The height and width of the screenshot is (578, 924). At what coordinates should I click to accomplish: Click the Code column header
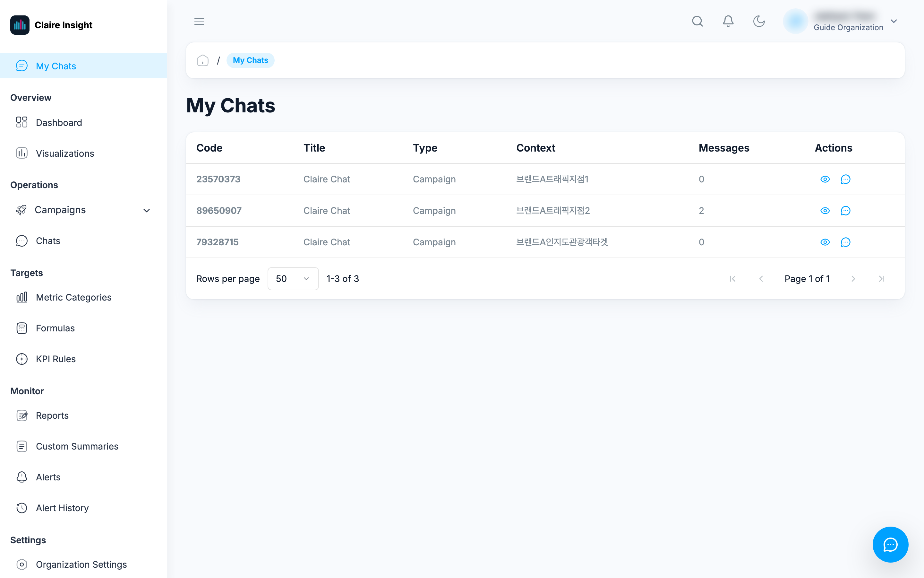point(209,148)
